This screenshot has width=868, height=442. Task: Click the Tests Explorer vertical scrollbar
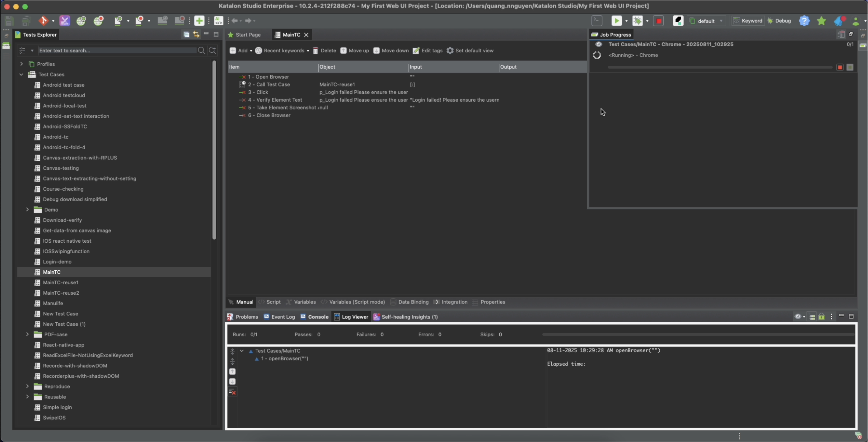214,150
